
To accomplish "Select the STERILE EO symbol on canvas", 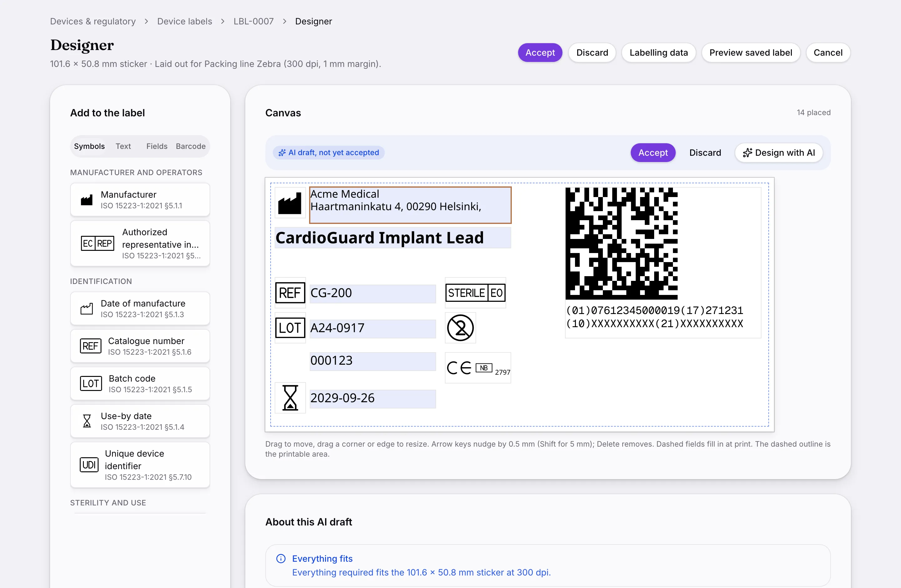I will 476,293.
